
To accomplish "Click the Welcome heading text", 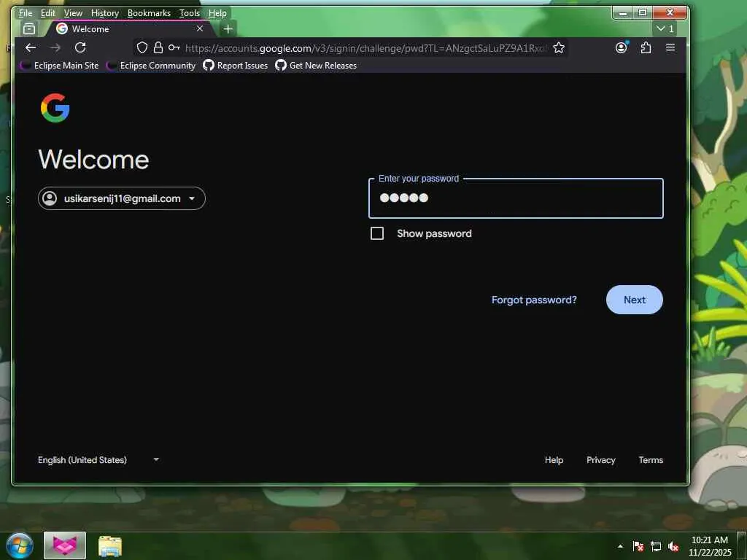I will pyautogui.click(x=93, y=160).
